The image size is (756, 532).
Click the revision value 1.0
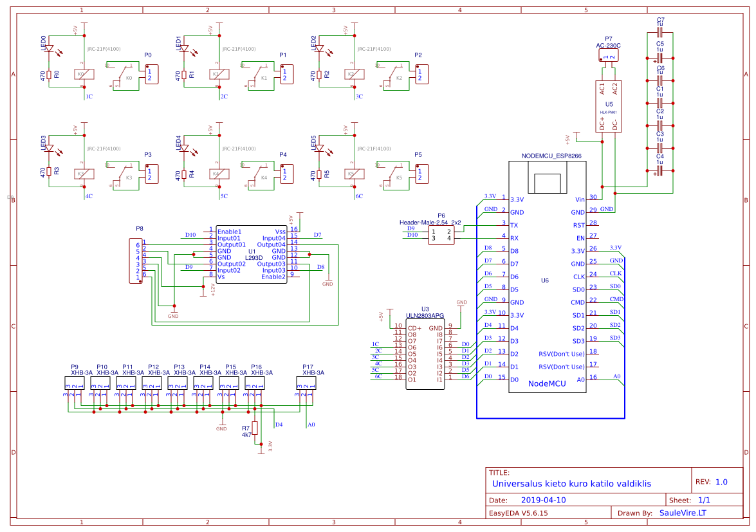click(721, 482)
